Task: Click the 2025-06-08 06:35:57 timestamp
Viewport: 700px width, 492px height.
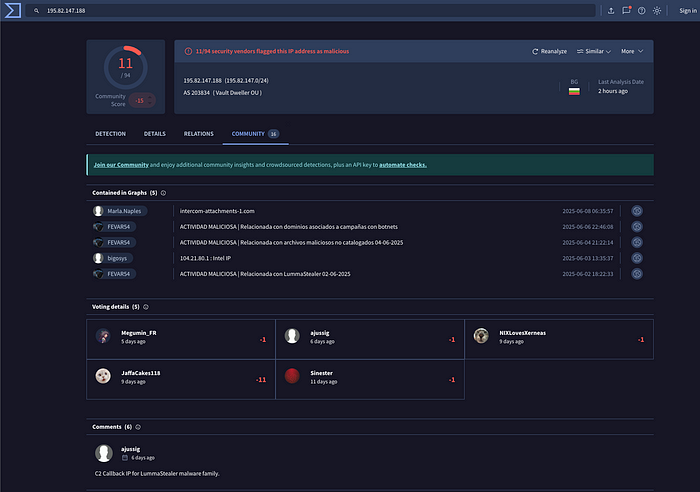Action: 588,211
